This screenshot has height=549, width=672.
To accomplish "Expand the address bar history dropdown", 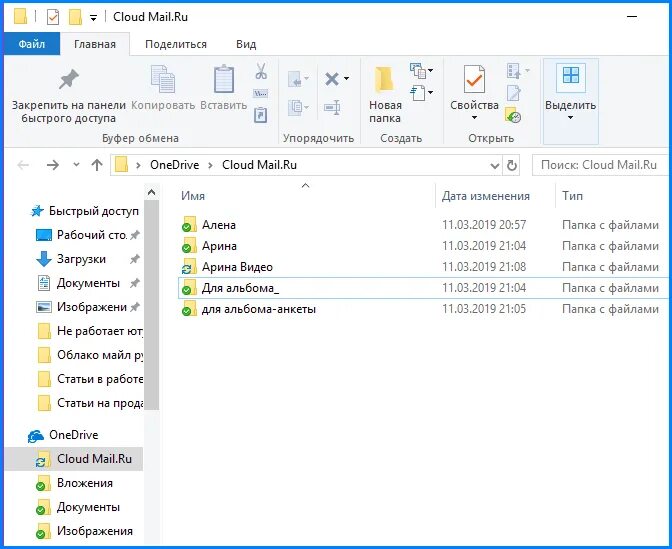I will (495, 165).
